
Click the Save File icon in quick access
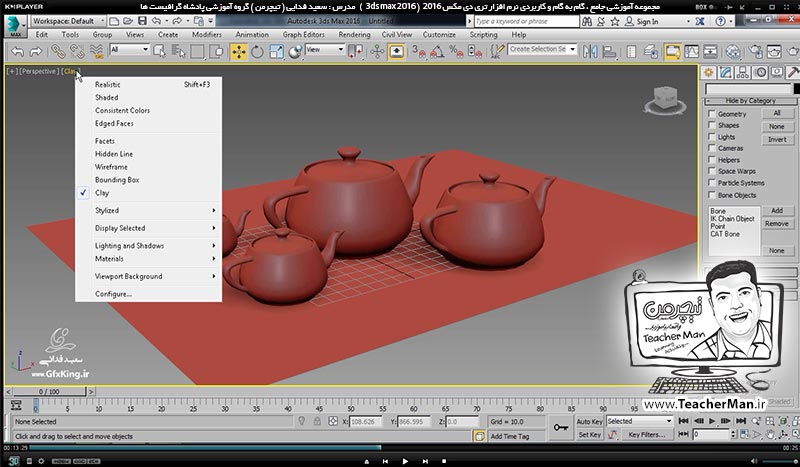click(x=142, y=21)
